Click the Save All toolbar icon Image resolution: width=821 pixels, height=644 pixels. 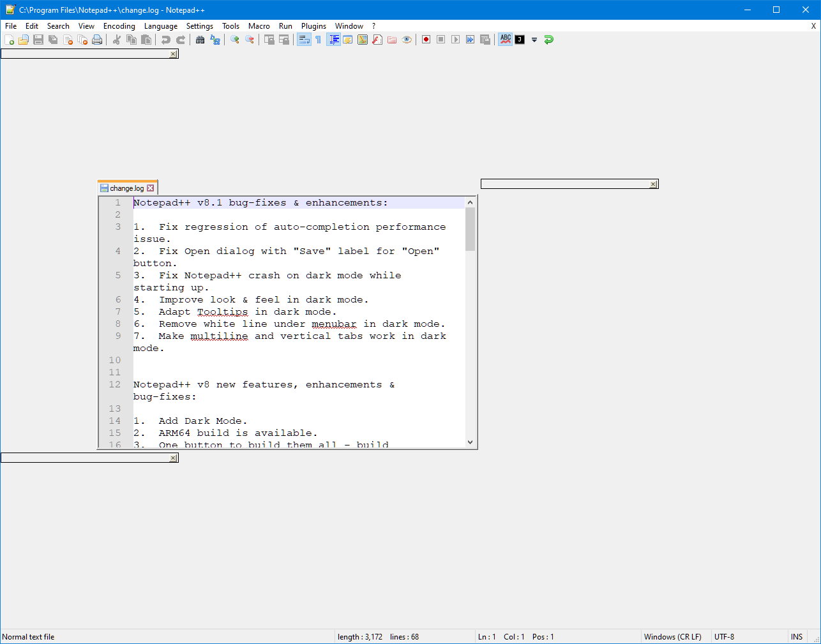53,40
